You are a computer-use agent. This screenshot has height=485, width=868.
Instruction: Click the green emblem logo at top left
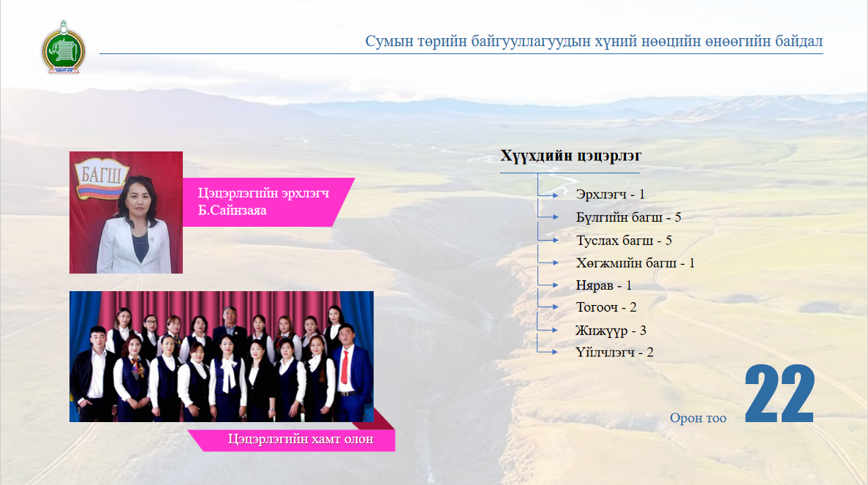[64, 48]
